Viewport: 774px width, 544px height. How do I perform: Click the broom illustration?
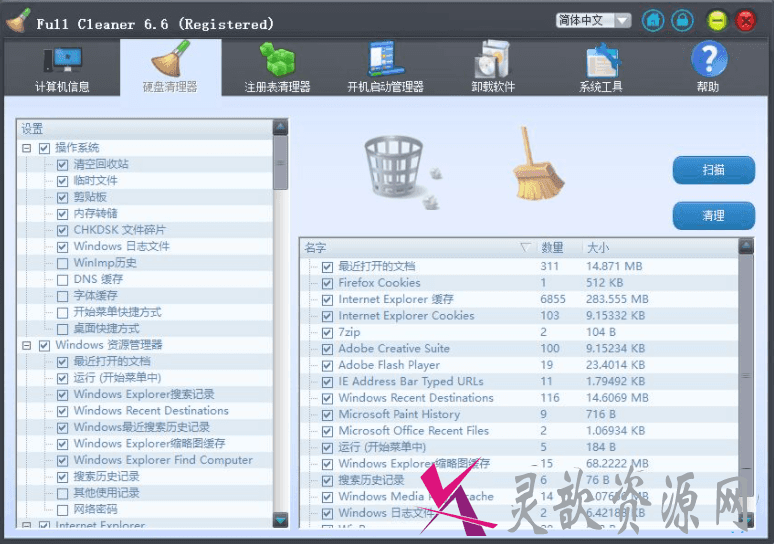pyautogui.click(x=537, y=164)
